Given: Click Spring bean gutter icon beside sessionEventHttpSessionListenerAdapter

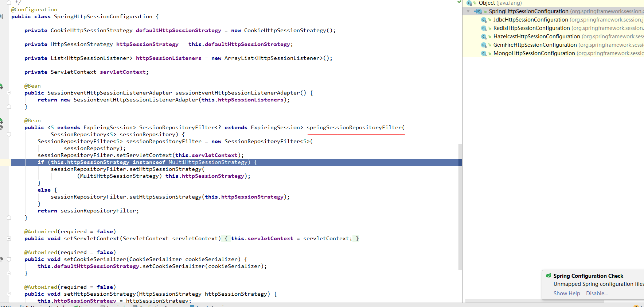Looking at the screenshot, I should click(x=1, y=86).
